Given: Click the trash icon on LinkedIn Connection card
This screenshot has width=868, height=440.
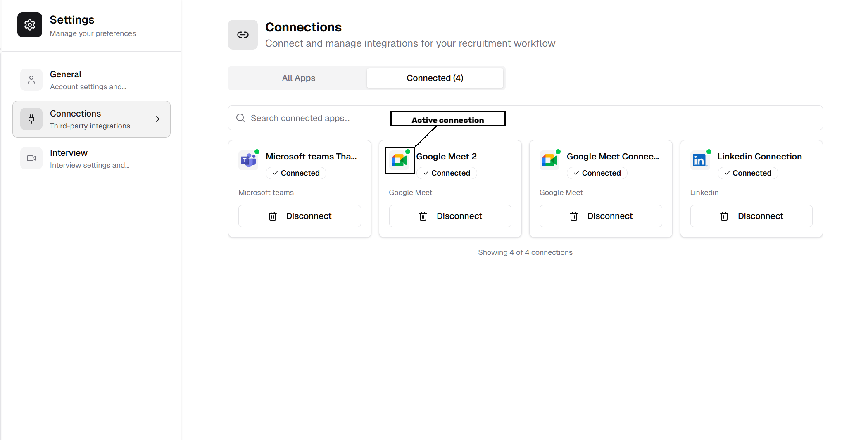Looking at the screenshot, I should (x=724, y=216).
